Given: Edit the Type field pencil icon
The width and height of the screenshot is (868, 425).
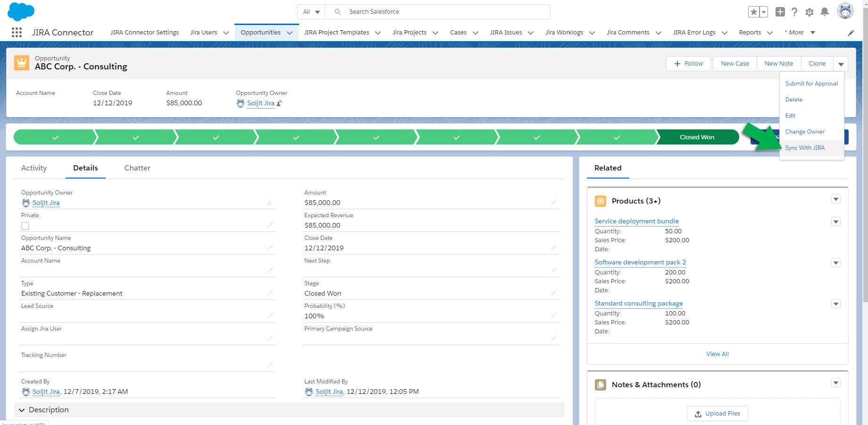Looking at the screenshot, I should pos(270,293).
